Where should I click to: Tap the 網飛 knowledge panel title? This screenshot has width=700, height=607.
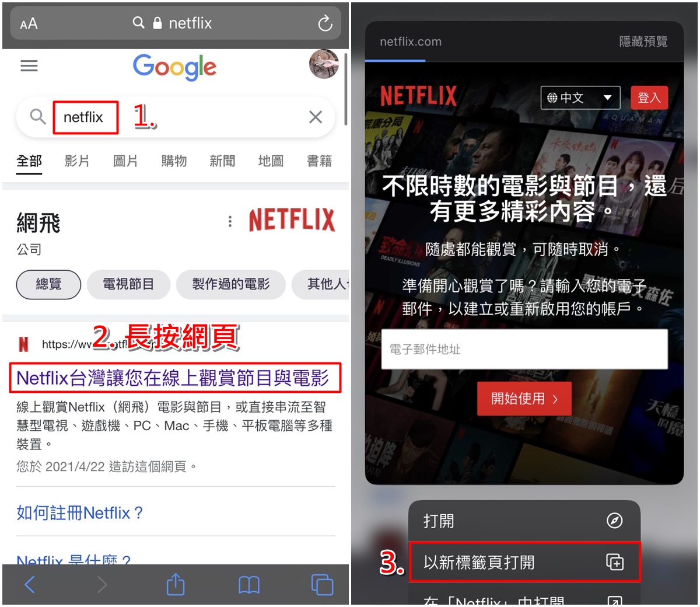tap(38, 223)
